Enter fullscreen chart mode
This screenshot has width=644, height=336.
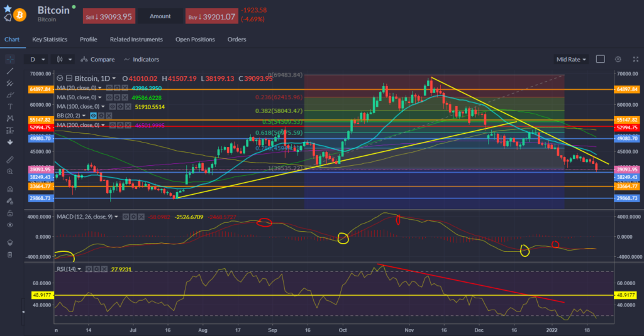(x=633, y=59)
